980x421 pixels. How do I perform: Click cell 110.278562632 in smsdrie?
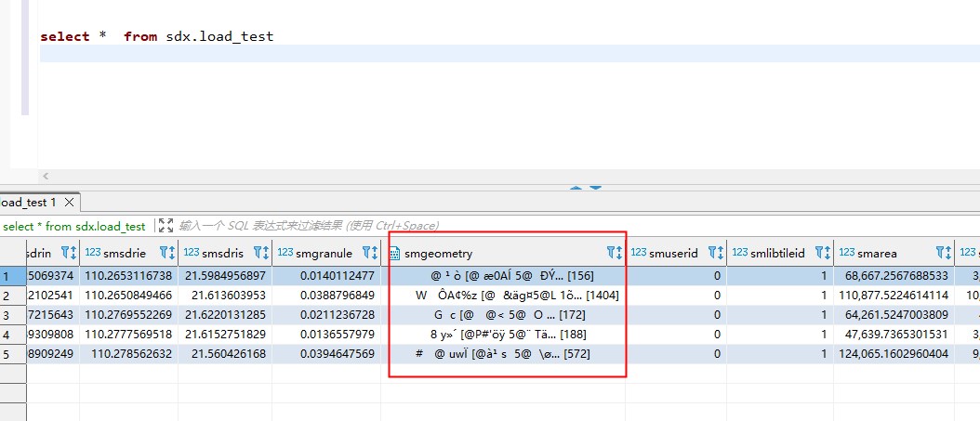[128, 353]
